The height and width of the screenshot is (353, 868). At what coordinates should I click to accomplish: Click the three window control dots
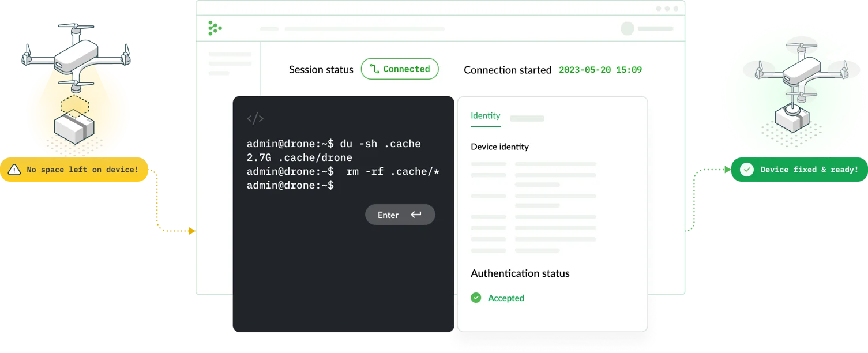[x=667, y=9]
